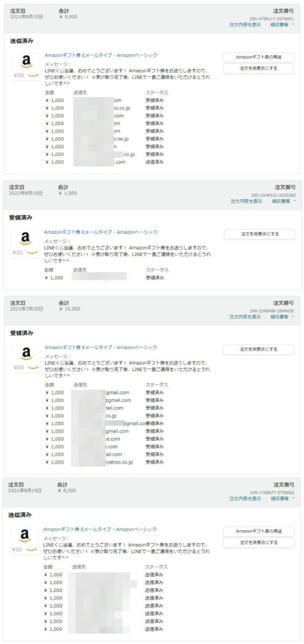This screenshot has height=644, width=304.
Task: Click the yahoo.co.jp recipient row in 7月30日 order
Action: tap(105, 462)
